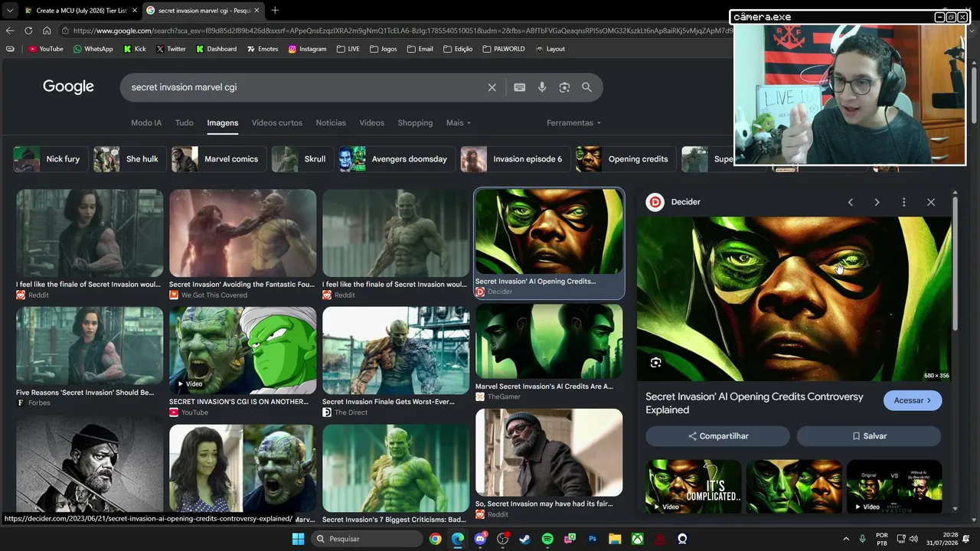The image size is (980, 551).
Task: Open the Xbox app from the taskbar
Action: click(637, 539)
